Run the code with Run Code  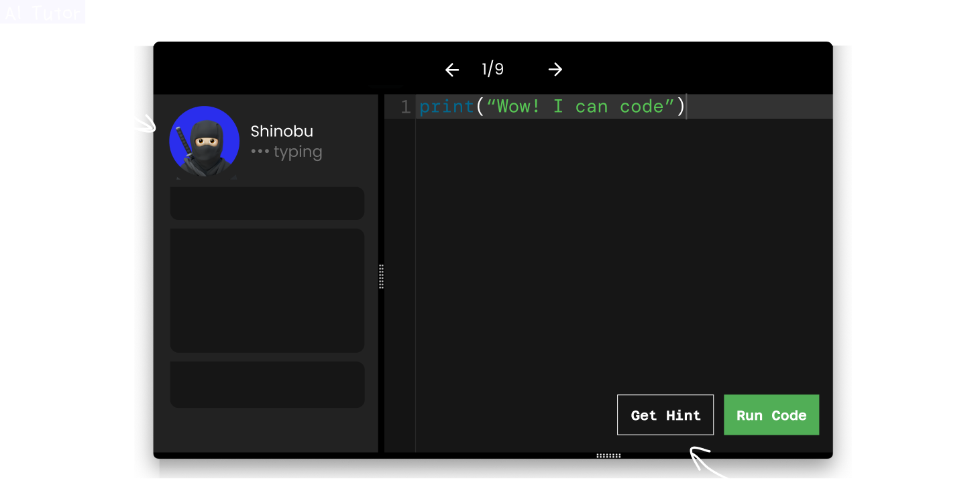click(771, 415)
